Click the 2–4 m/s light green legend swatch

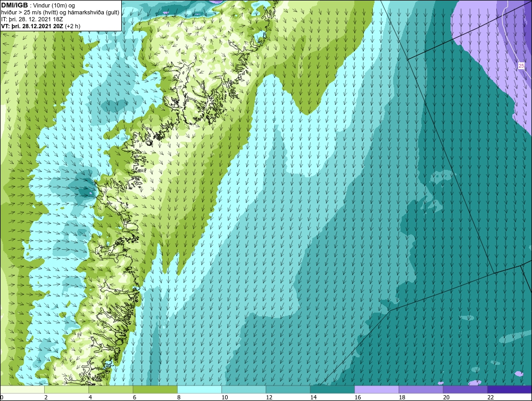coord(66,389)
